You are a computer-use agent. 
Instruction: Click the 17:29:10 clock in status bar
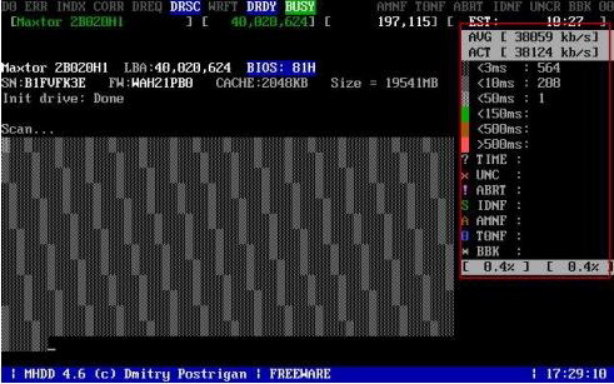(576, 374)
